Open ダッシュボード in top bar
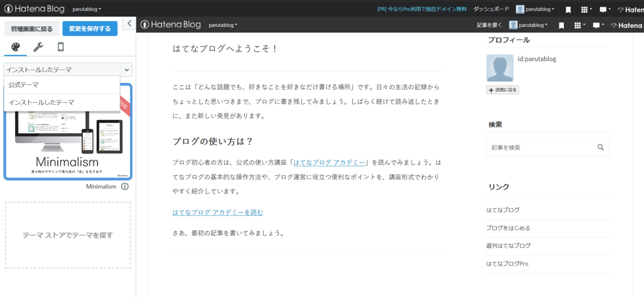The image size is (644, 297). click(491, 9)
